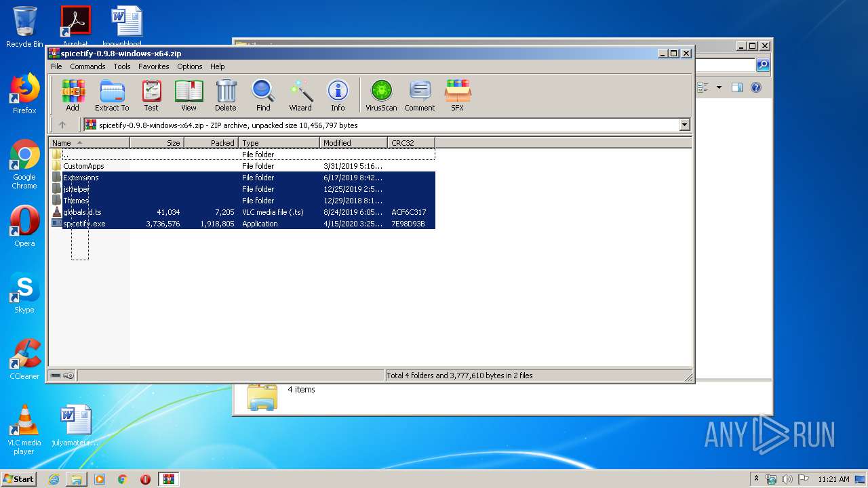
Task: Show hidden tray icons arrow
Action: (x=757, y=479)
